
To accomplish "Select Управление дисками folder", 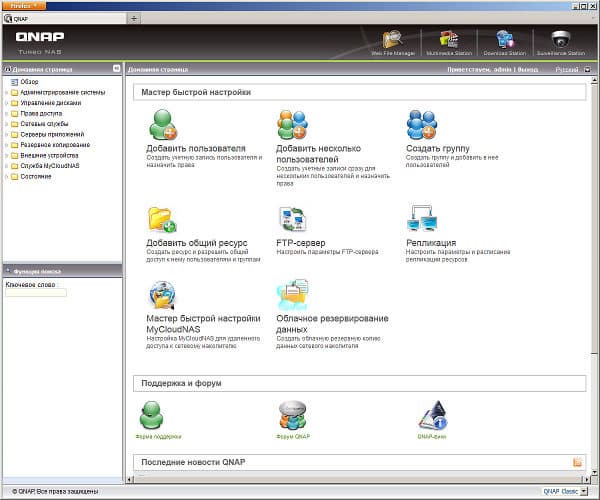I will [51, 103].
